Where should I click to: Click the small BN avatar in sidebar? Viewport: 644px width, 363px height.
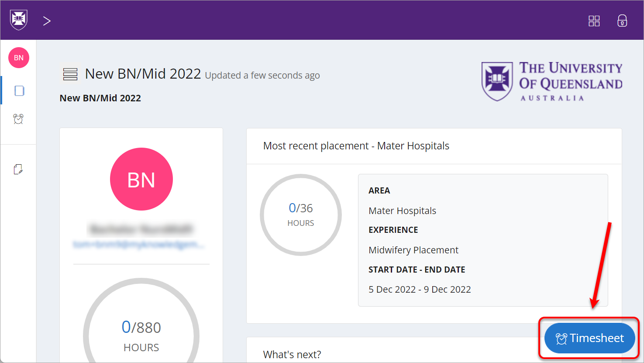[19, 58]
